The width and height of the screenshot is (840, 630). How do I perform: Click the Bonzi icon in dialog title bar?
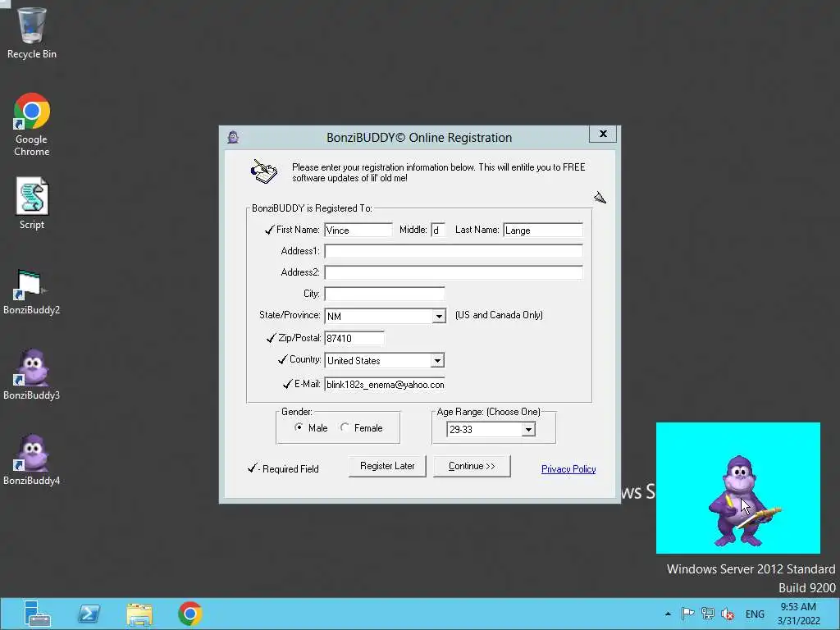click(233, 137)
